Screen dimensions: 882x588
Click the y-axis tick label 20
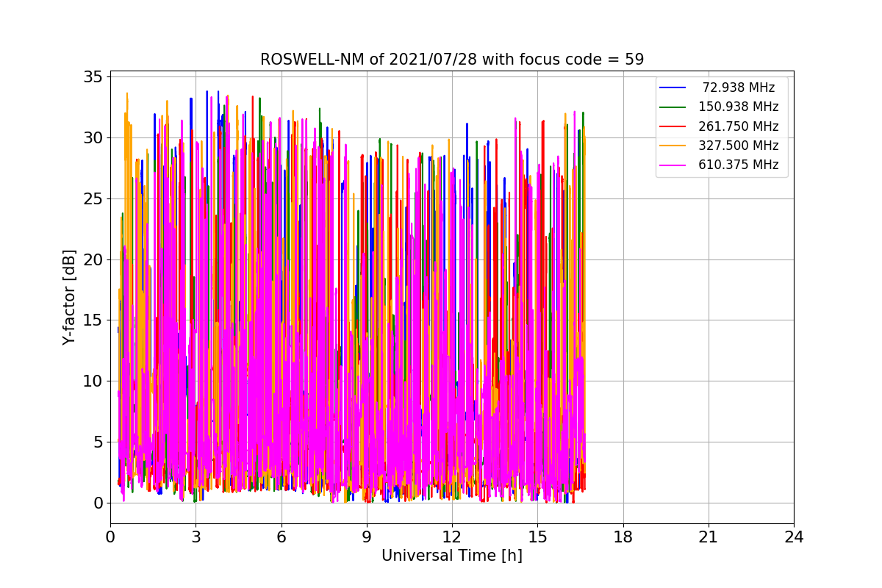[x=93, y=259]
